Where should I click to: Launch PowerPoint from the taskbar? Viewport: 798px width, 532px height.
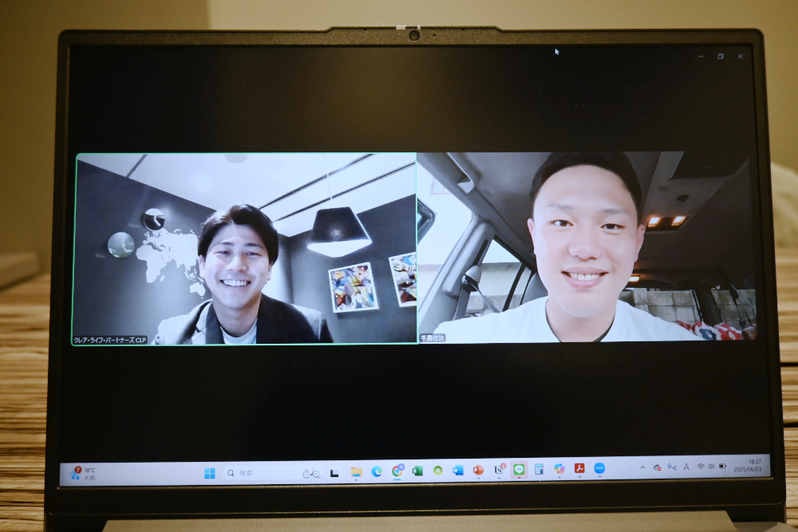pos(478,470)
